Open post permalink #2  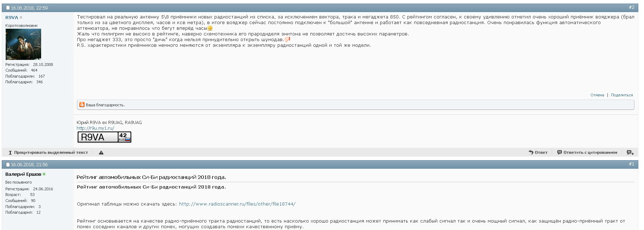point(632,7)
